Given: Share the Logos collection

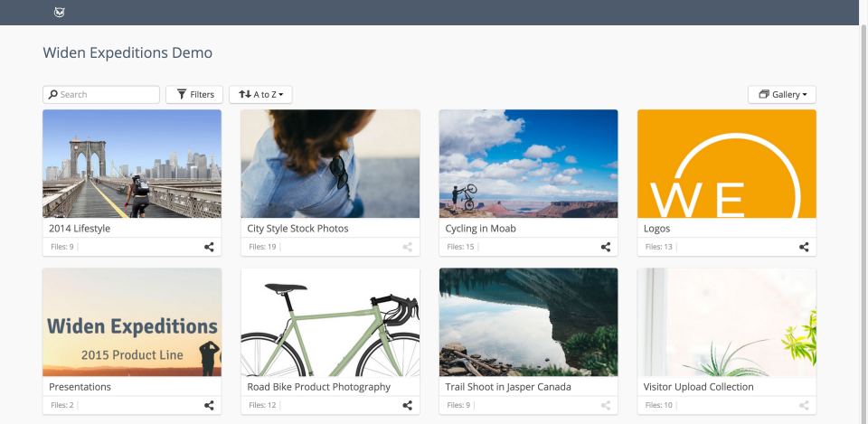Looking at the screenshot, I should pos(804,247).
